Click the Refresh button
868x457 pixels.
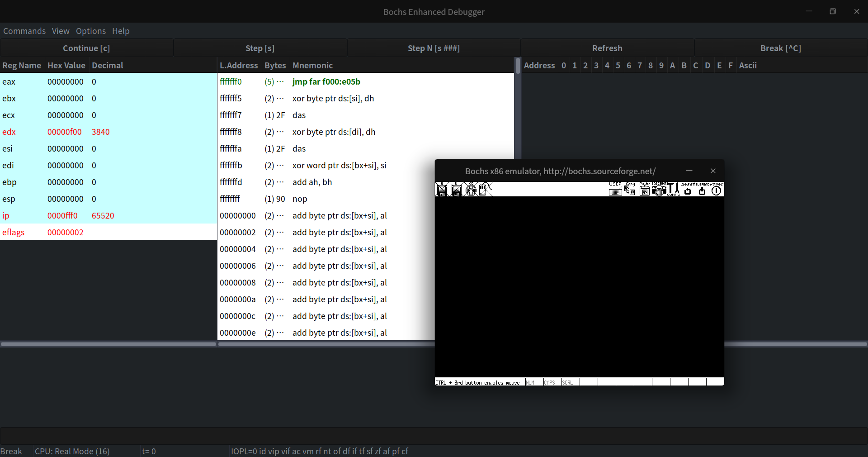pyautogui.click(x=607, y=48)
